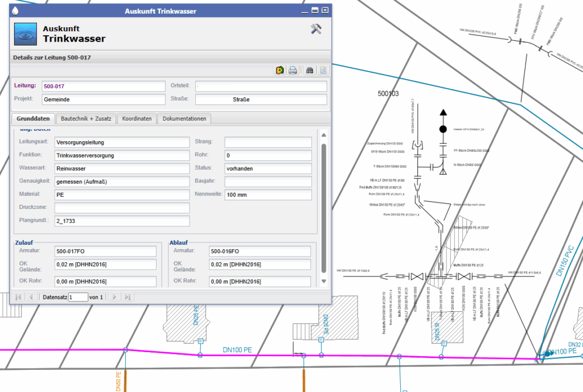
Task: Focus the Ablauf OK Rohr field
Action: [x=260, y=282]
